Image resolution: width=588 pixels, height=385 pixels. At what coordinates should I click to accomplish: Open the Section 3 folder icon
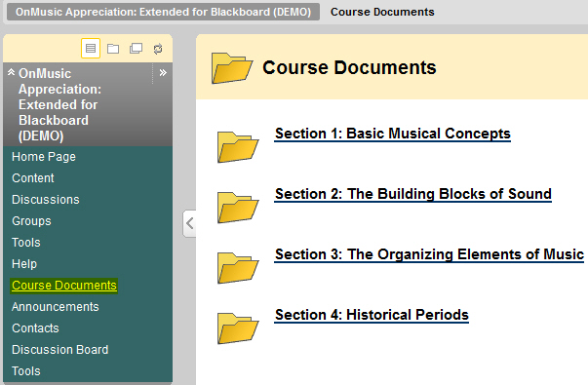[238, 268]
